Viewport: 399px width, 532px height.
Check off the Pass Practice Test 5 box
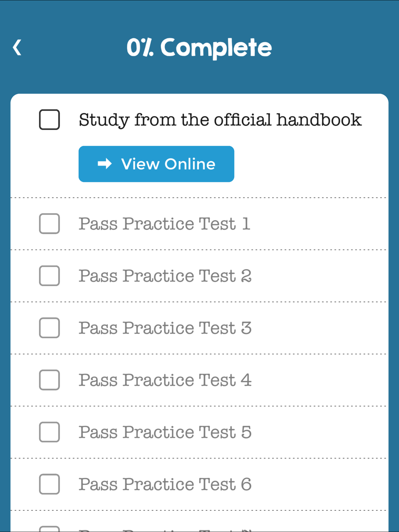(x=49, y=432)
